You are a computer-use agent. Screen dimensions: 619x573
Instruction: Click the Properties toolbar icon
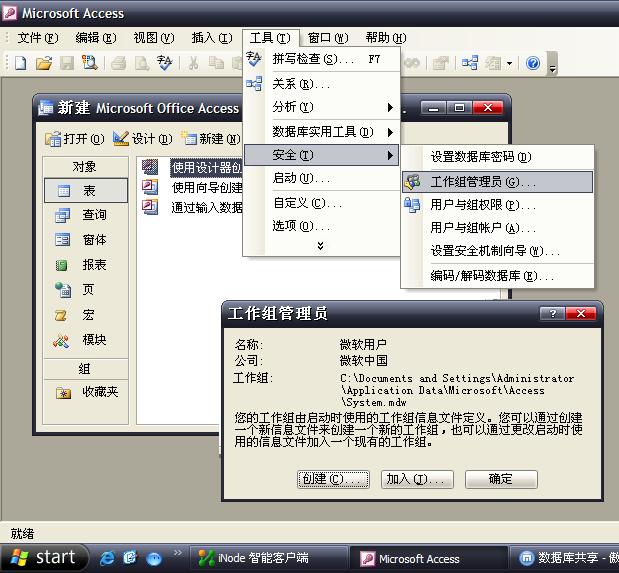441,63
